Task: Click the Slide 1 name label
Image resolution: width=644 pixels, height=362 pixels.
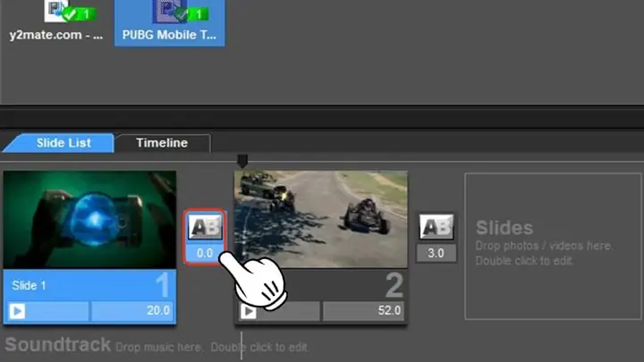Action: coord(29,285)
